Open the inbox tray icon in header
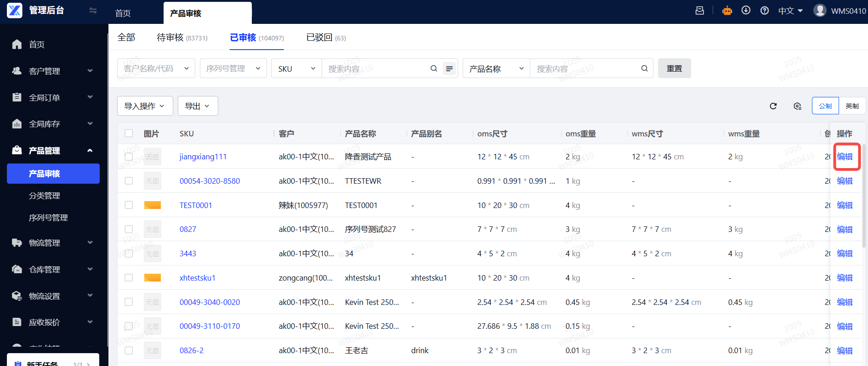Viewport: 868px width, 366px height. (699, 10)
